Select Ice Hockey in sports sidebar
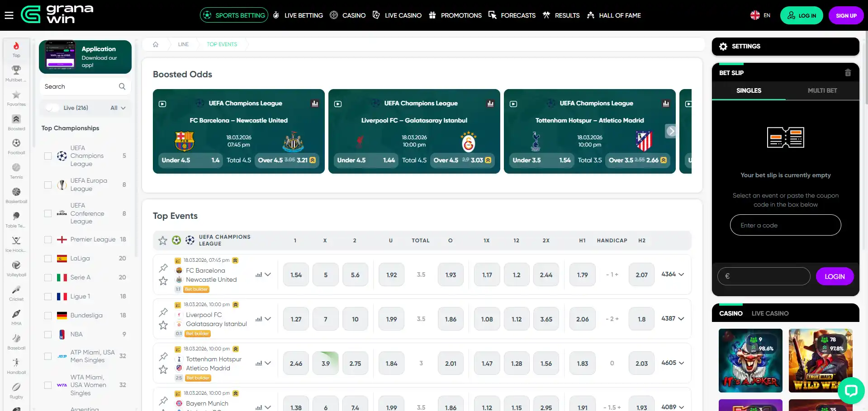This screenshot has width=868, height=411. 16,244
